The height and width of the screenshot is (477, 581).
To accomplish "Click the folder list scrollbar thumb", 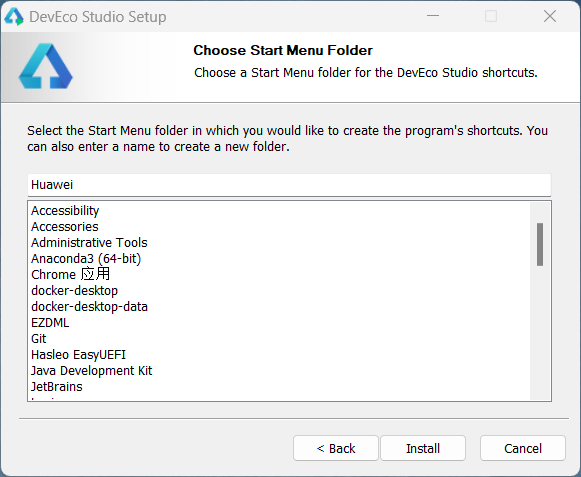I will point(540,244).
